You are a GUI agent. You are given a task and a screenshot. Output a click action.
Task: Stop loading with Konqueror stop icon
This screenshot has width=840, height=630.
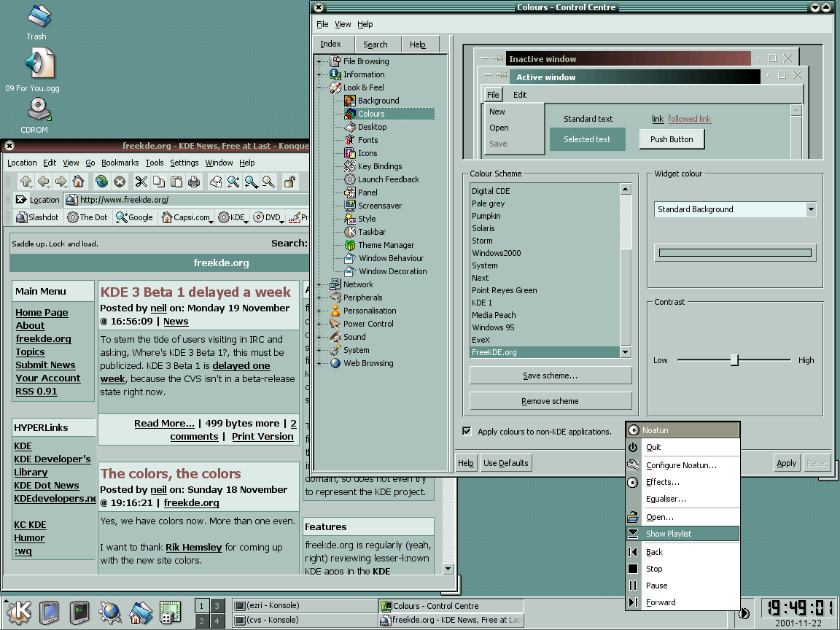click(x=120, y=182)
